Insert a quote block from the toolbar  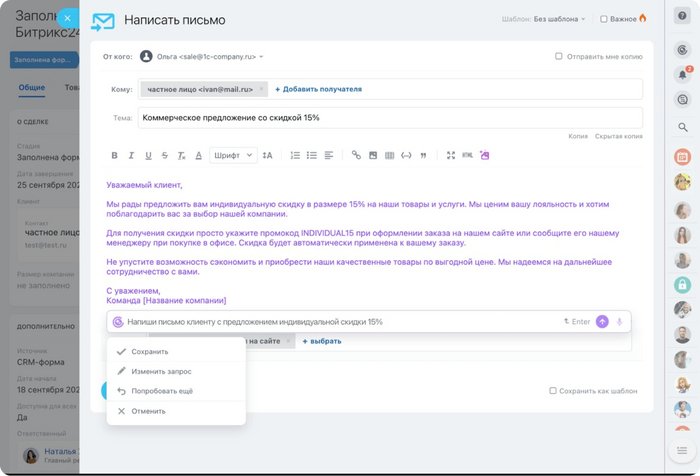(x=424, y=155)
